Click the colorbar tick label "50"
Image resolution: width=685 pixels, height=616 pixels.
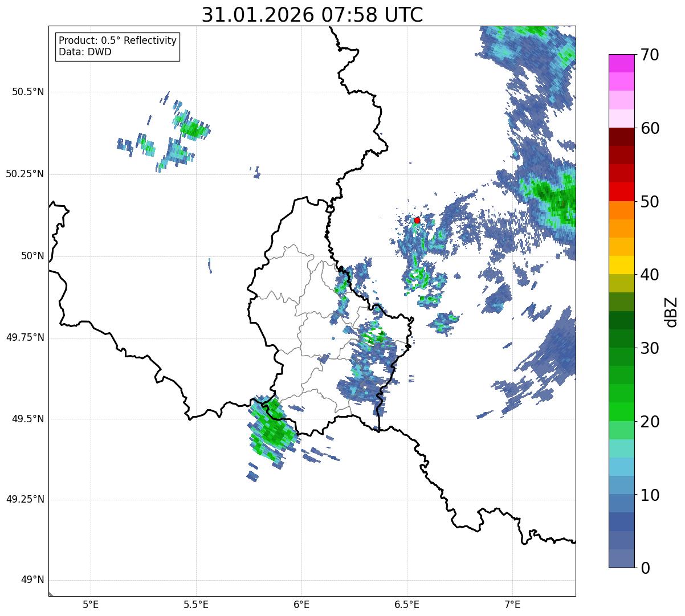click(x=649, y=202)
